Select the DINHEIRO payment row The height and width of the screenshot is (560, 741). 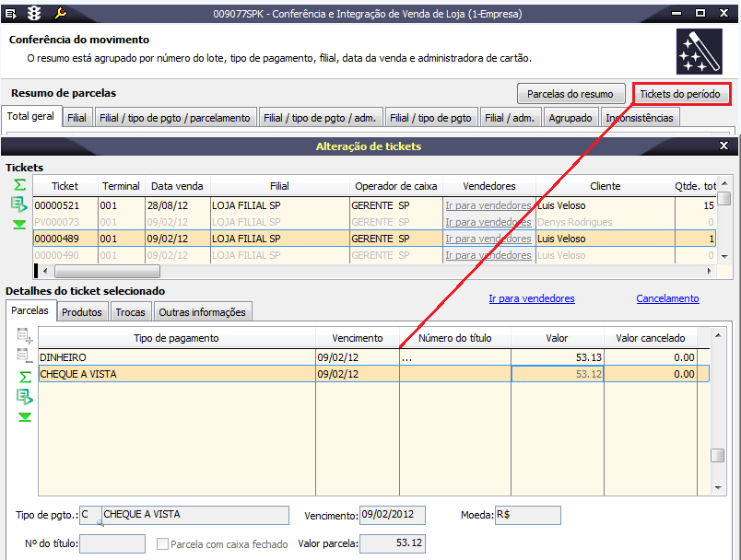pos(373,357)
